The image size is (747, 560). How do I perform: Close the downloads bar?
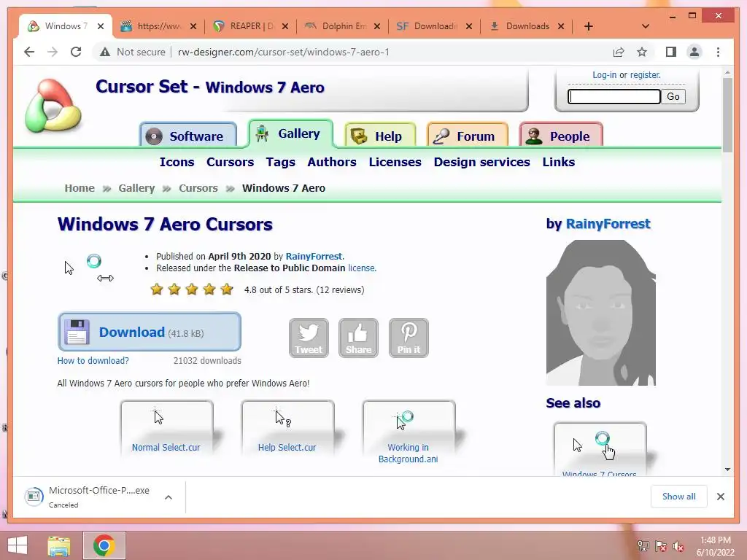[720, 497]
